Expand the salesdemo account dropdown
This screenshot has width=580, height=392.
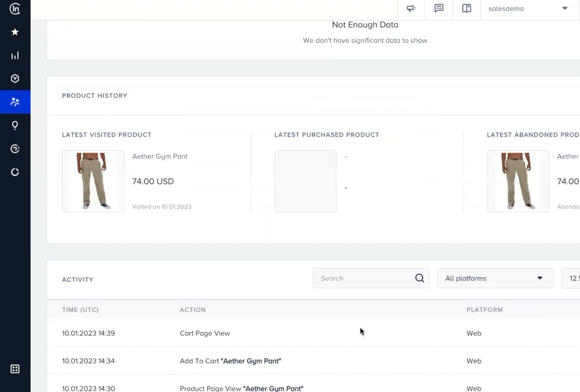(x=565, y=9)
